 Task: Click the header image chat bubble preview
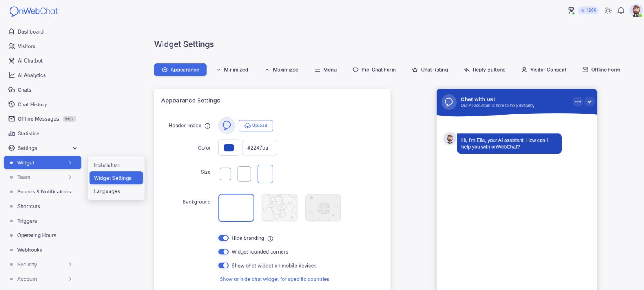coord(227,125)
